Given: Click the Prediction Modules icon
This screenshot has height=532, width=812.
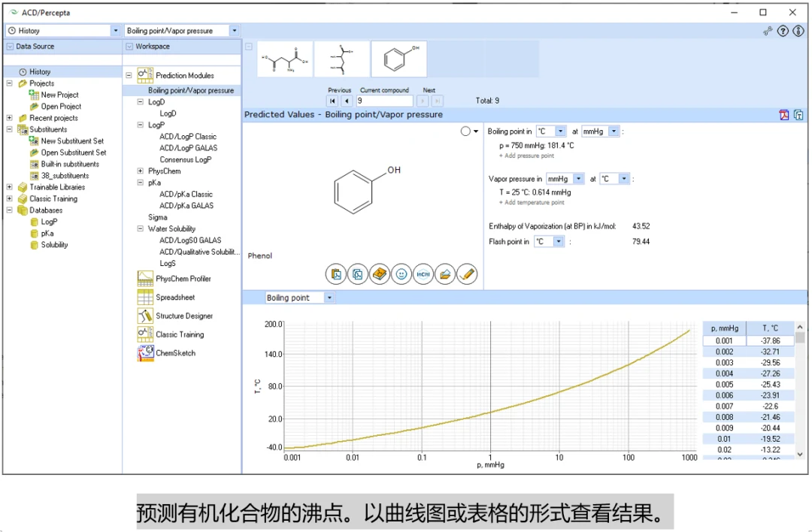Looking at the screenshot, I should [x=145, y=75].
